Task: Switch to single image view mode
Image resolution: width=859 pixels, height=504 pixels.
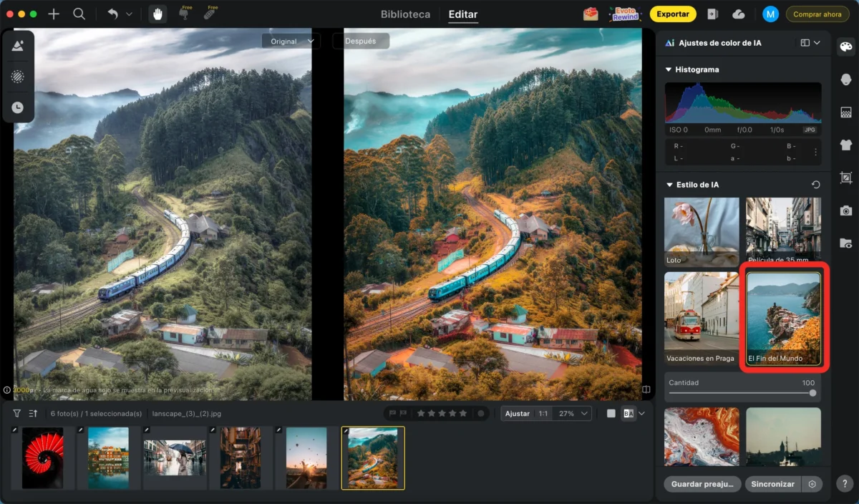Action: click(611, 413)
